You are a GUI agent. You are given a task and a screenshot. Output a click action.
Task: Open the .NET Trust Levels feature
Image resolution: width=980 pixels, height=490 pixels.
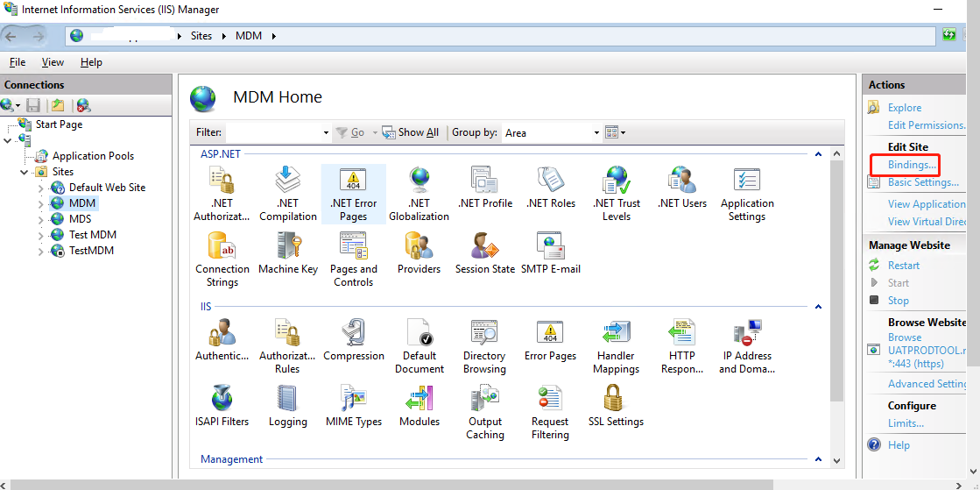(x=617, y=194)
